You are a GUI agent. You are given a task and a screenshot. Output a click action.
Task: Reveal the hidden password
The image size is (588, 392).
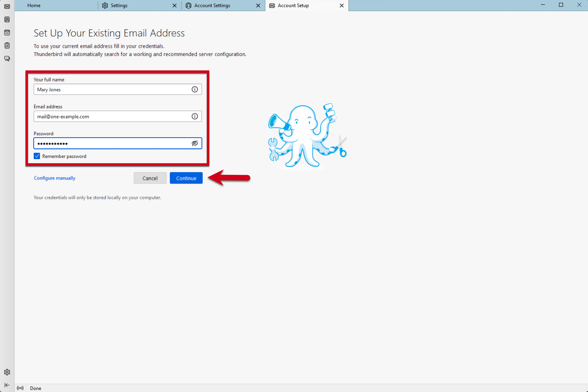195,143
